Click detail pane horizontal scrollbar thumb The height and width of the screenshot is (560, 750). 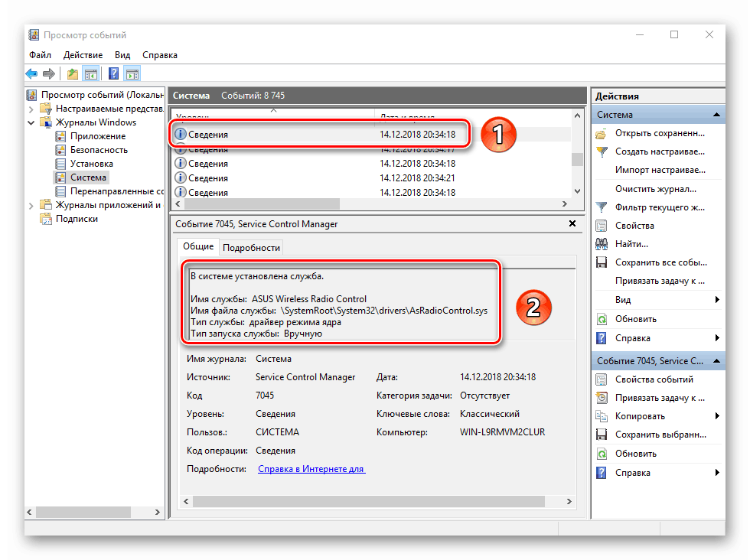[368, 501]
